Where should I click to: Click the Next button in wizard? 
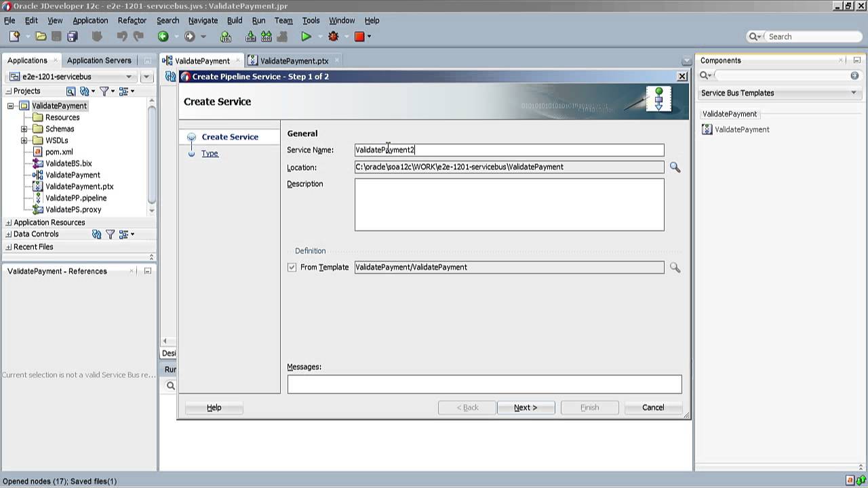(526, 407)
